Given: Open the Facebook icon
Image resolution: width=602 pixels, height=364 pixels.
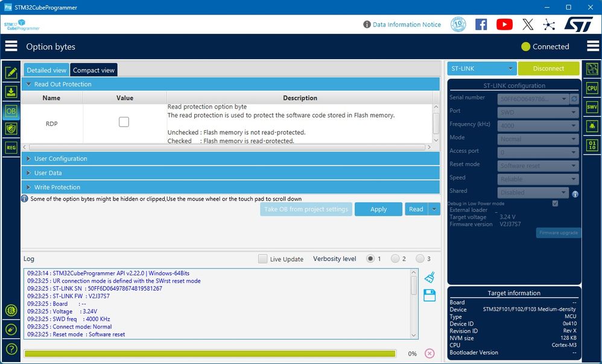Looking at the screenshot, I should point(481,25).
